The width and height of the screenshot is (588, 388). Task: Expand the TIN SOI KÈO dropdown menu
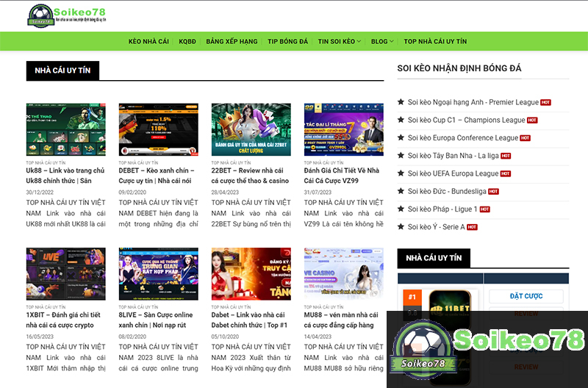tap(339, 42)
